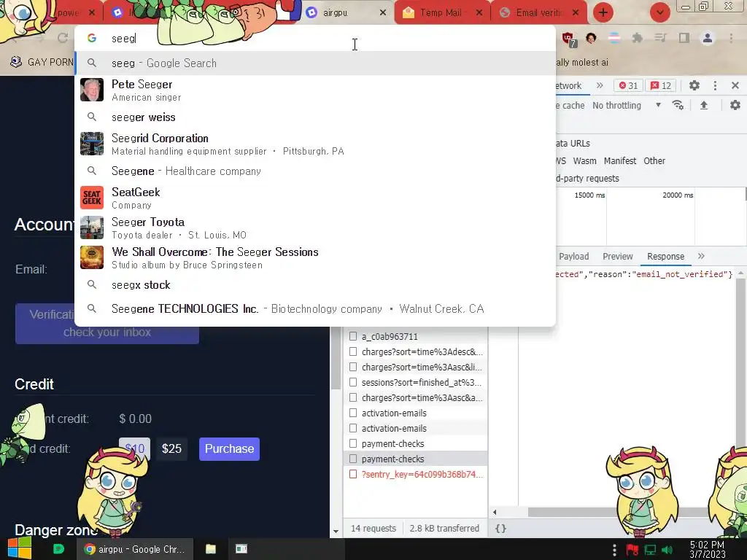Close the DevTools panel

(735, 85)
